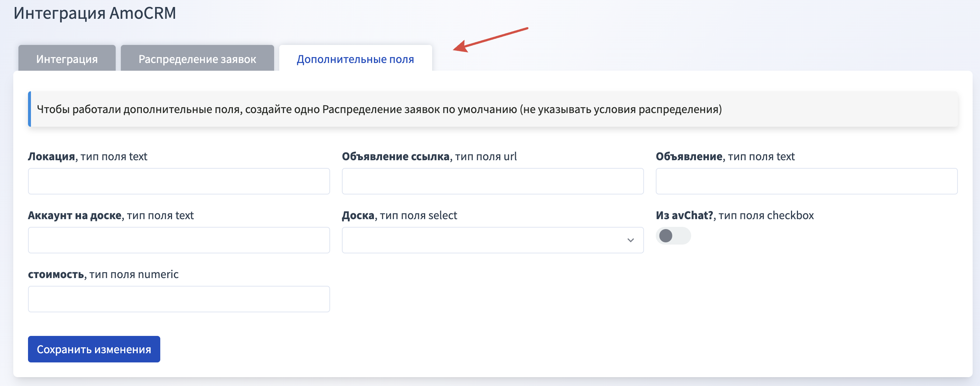Click the Интеграция AmoCRM page heading
The image size is (980, 386).
pos(95,13)
